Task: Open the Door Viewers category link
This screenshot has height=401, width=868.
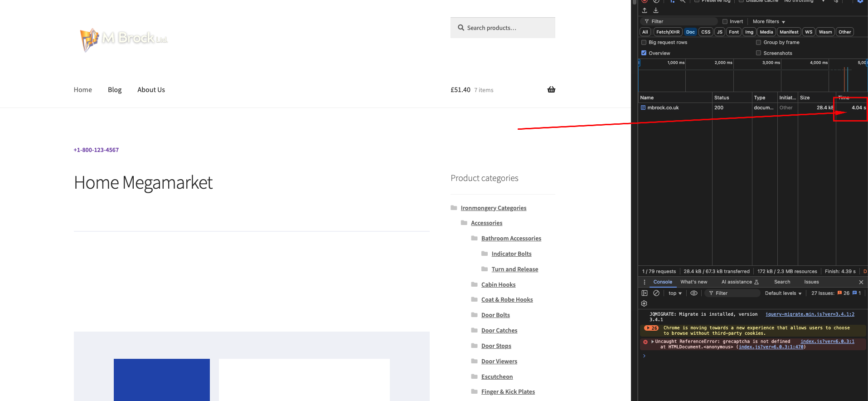Action: pos(499,362)
